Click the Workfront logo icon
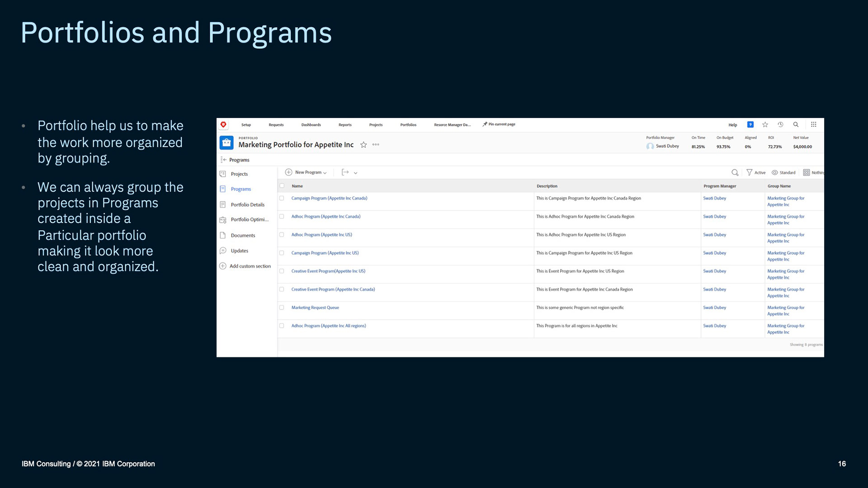 (x=223, y=125)
